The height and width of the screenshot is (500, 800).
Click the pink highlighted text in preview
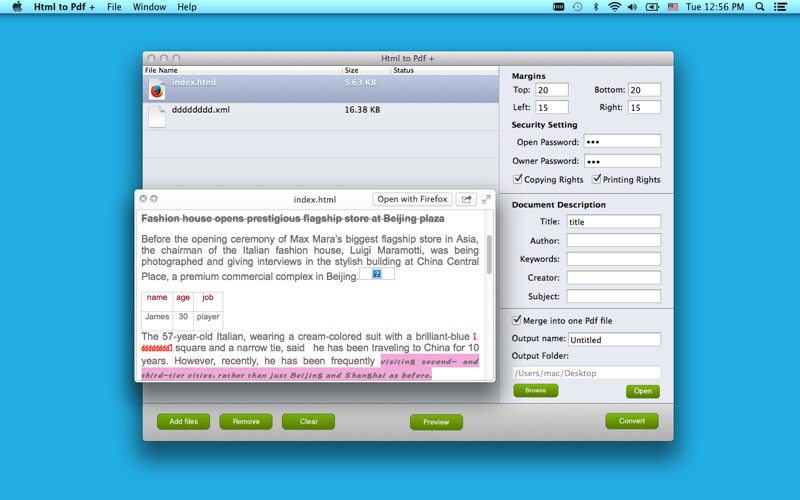pos(310,368)
